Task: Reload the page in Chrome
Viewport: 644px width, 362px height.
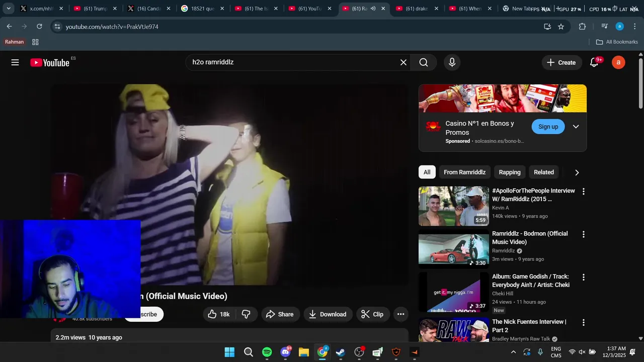Action: (39, 26)
